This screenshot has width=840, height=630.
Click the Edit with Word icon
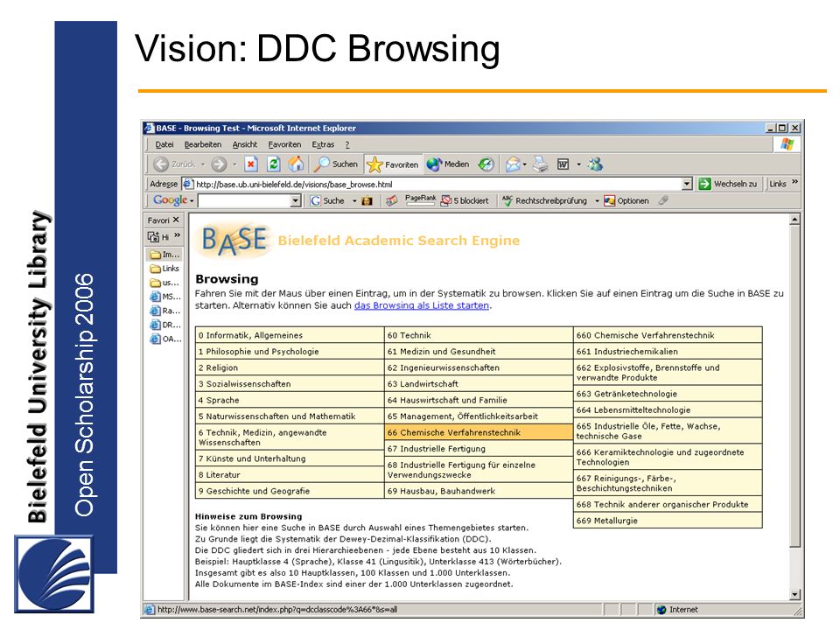563,164
